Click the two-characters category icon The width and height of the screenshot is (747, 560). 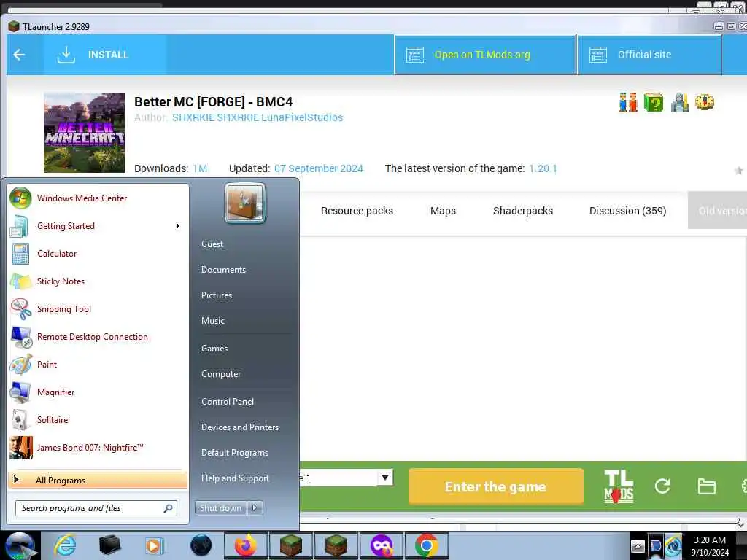628,102
